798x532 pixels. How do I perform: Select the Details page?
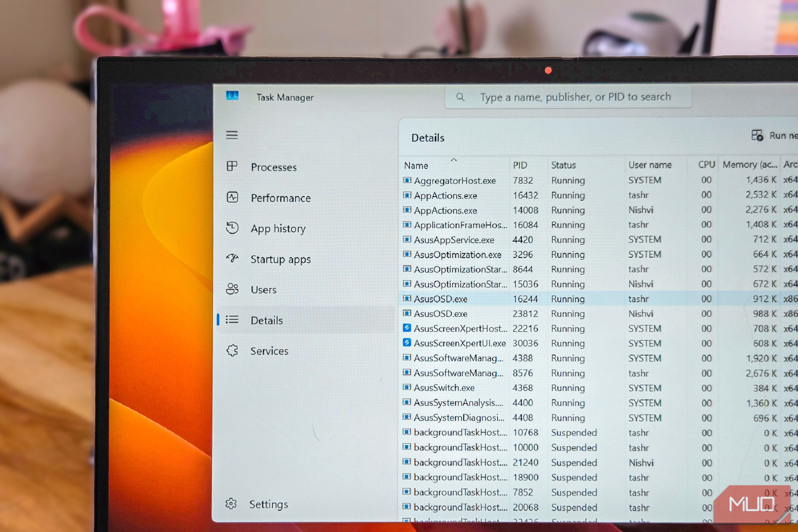(x=305, y=320)
